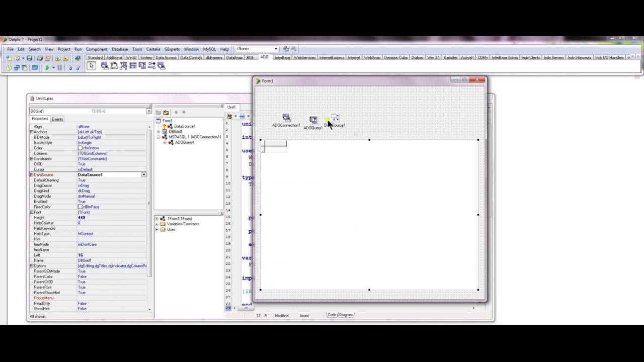Click the Save toolbar icon
Image resolution: width=644 pixels, height=362 pixels.
click(29, 58)
